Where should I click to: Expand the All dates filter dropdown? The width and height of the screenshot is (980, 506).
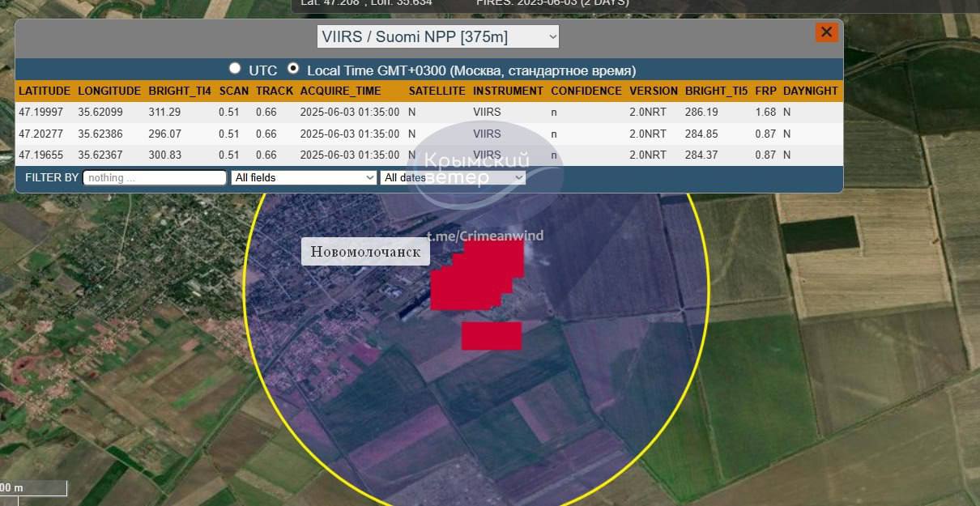[x=454, y=177]
